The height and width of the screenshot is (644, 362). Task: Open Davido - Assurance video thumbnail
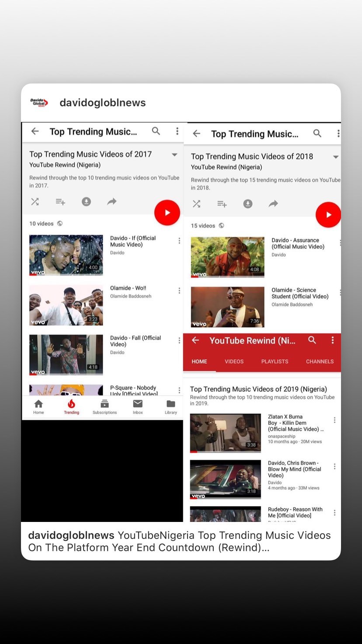227,257
